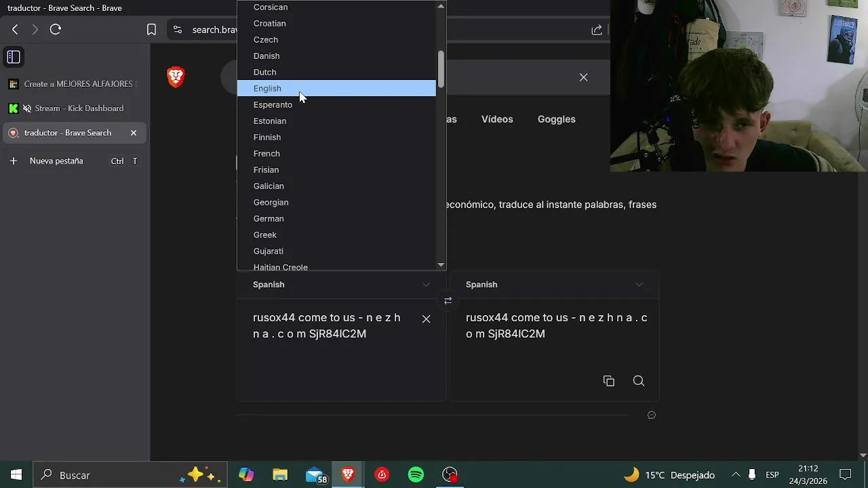Viewport: 868px width, 488px height.
Task: Open the target language Spanish dropdown
Action: [554, 285]
